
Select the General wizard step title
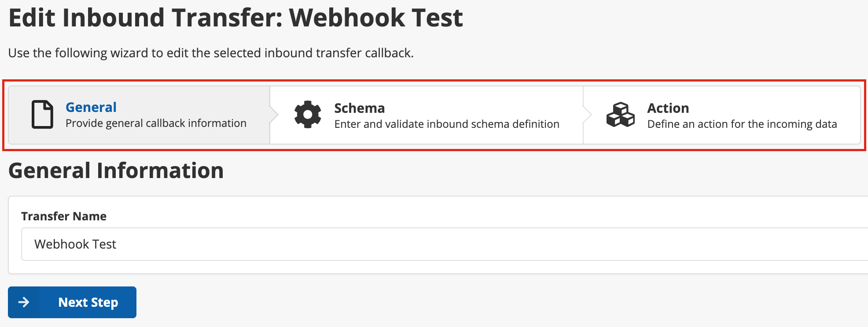91,107
